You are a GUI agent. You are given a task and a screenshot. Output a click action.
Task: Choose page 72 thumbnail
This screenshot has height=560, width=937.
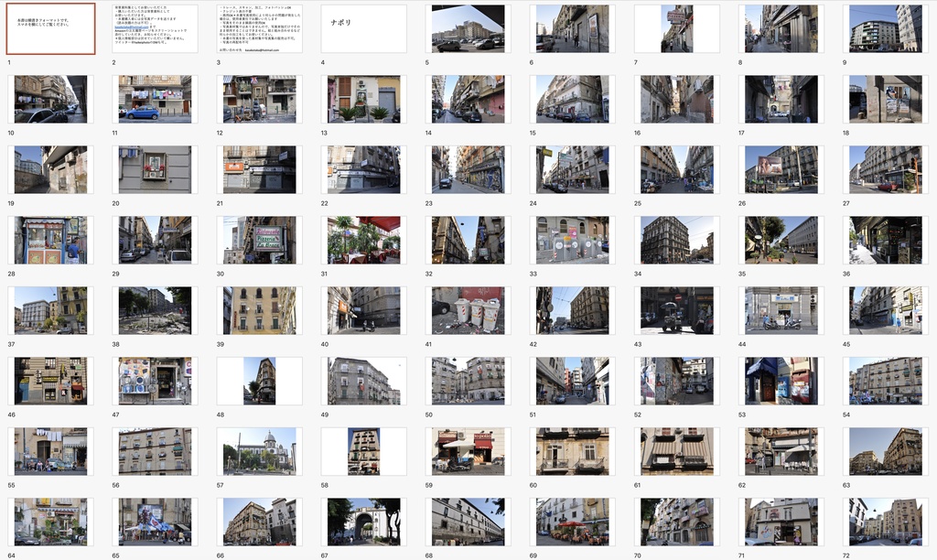[886, 522]
